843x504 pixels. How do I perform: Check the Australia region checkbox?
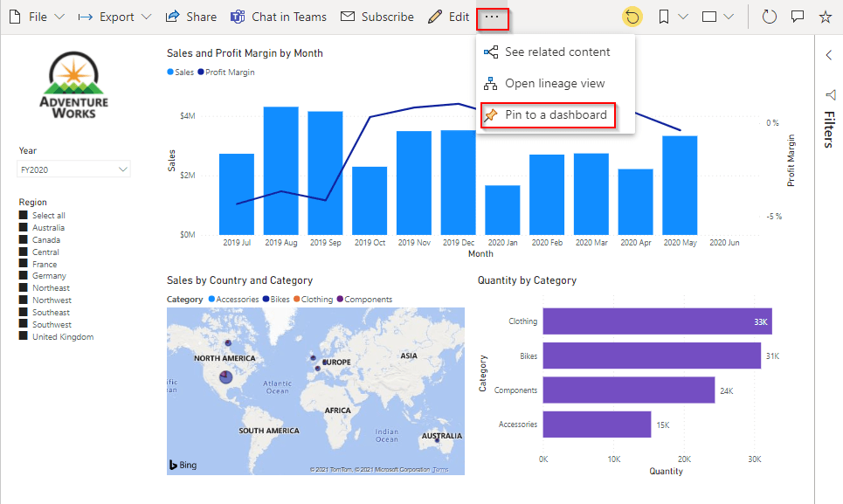pos(24,228)
